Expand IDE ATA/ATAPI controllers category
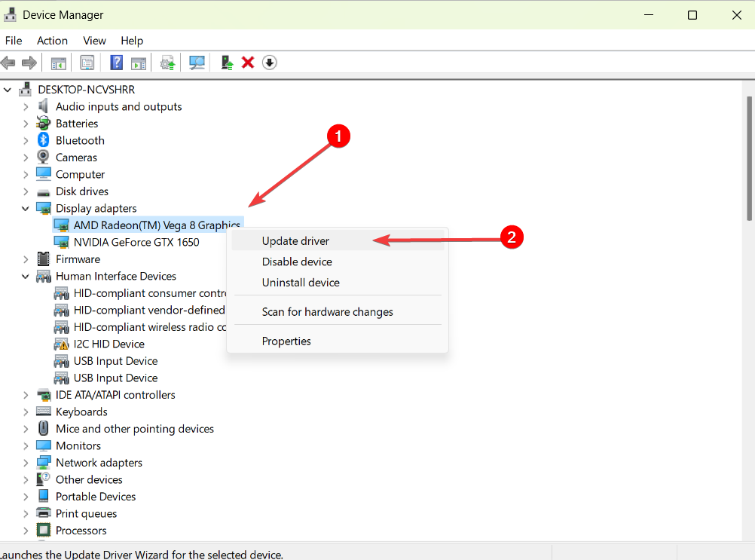This screenshot has height=560, width=755. coord(26,395)
